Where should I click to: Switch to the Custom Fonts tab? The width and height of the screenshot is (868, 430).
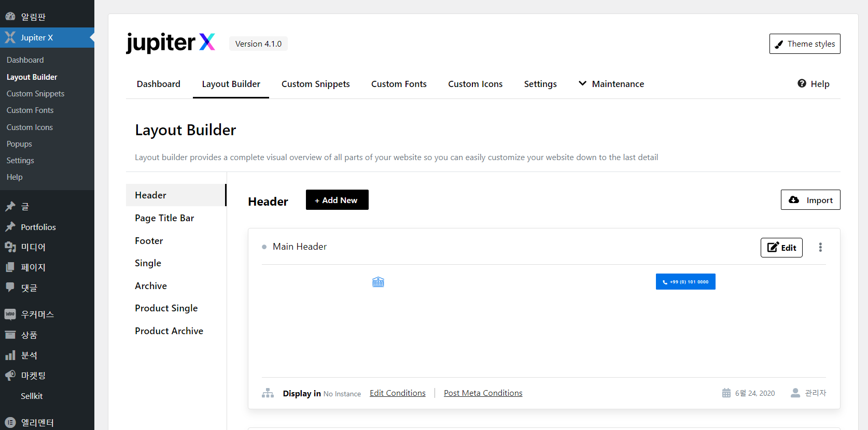coord(399,84)
